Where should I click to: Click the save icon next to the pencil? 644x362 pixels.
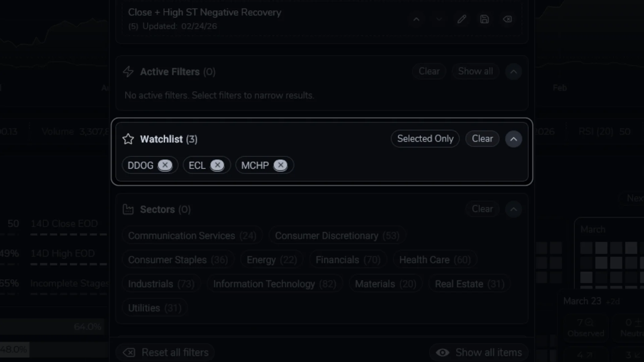coord(485,19)
